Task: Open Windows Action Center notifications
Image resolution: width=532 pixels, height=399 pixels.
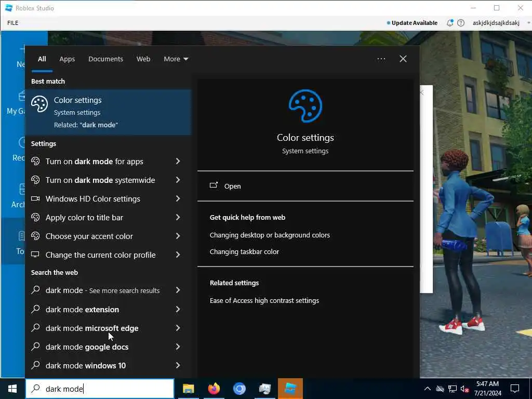Action: [x=515, y=389]
